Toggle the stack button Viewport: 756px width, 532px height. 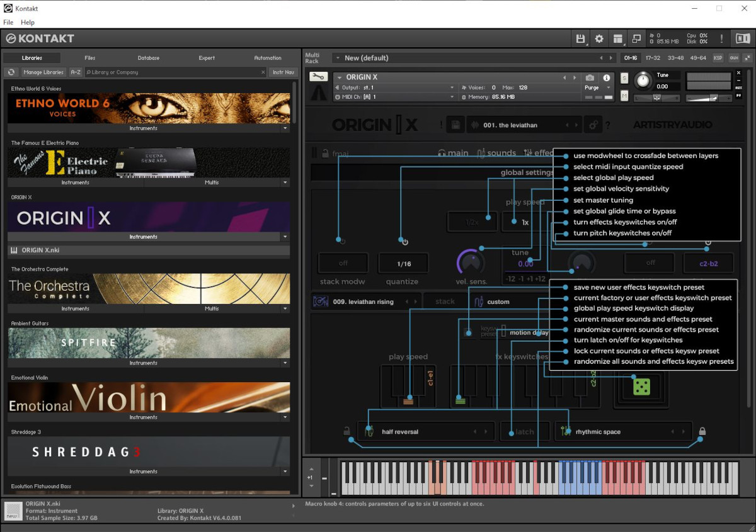445,302
